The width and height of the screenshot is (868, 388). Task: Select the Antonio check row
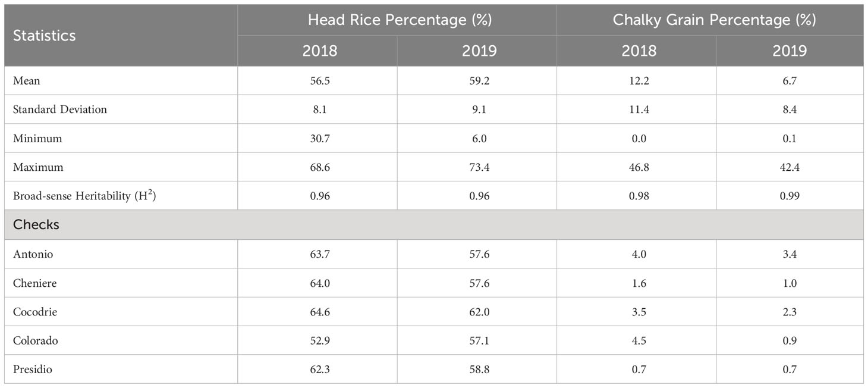(434, 254)
